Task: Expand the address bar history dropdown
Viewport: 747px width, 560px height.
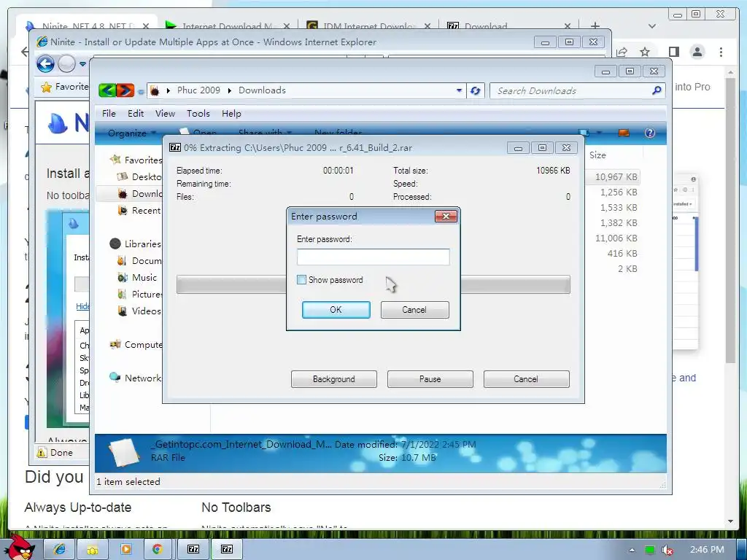Action: click(459, 90)
